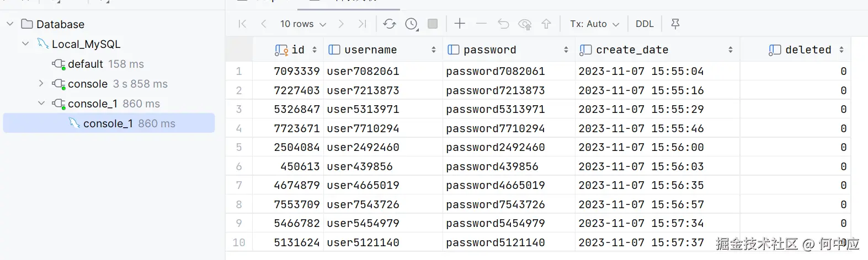Viewport: 868px width, 260px height.
Task: Delete row with the minus icon
Action: tap(481, 24)
